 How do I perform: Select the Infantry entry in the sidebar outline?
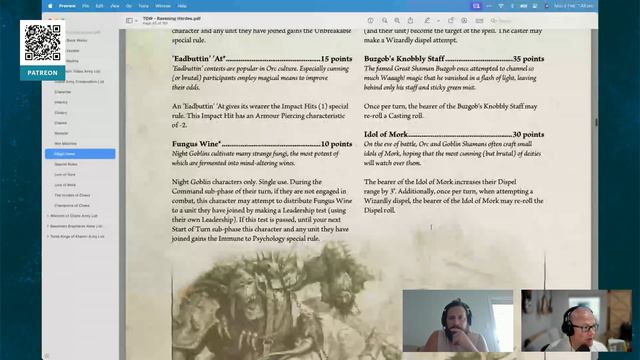point(61,102)
